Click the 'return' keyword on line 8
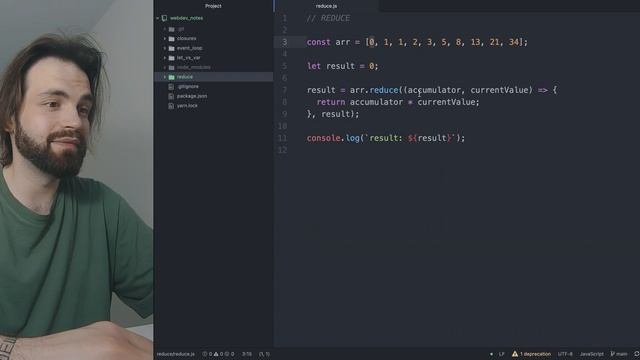Viewport: 640px width, 360px height. (331, 102)
